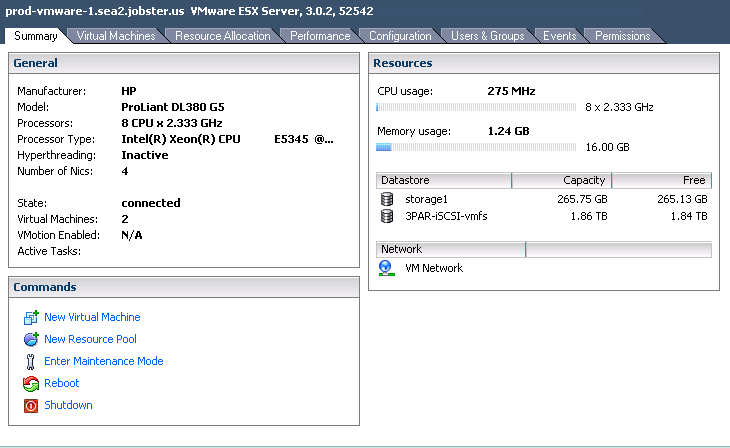
Task: Click the 265.75 GB capacity value
Action: coord(582,199)
